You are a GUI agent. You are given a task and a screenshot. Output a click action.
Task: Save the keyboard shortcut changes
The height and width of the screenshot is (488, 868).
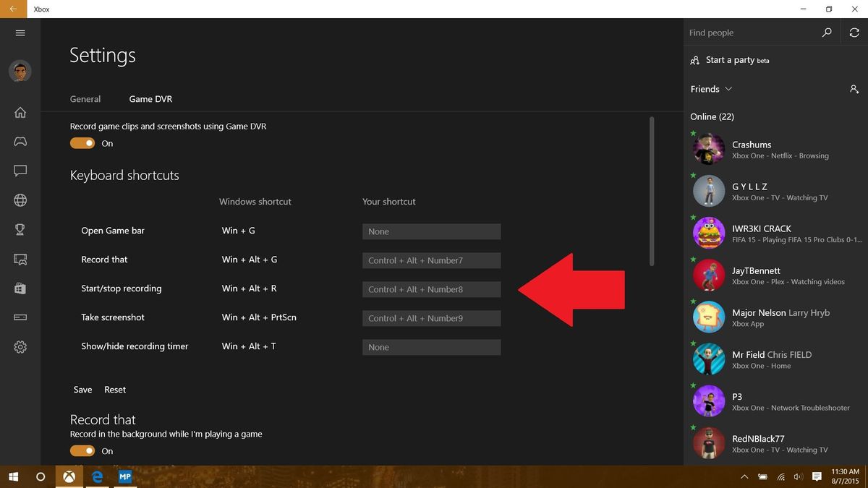tap(82, 389)
